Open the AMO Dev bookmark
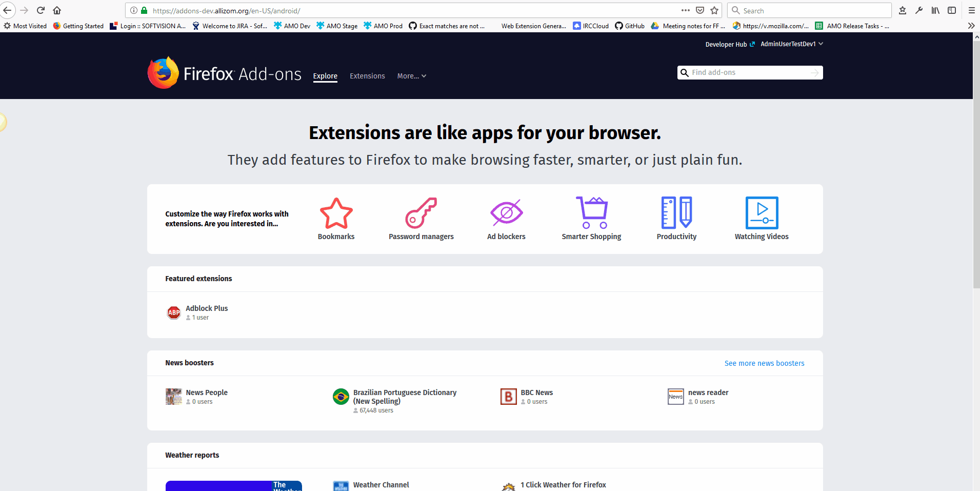 pyautogui.click(x=292, y=26)
